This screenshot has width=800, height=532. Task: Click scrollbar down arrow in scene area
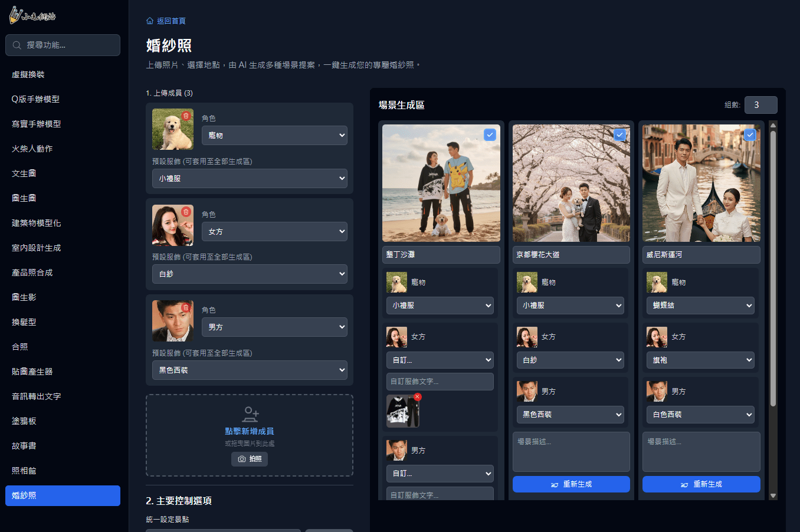[x=773, y=496]
